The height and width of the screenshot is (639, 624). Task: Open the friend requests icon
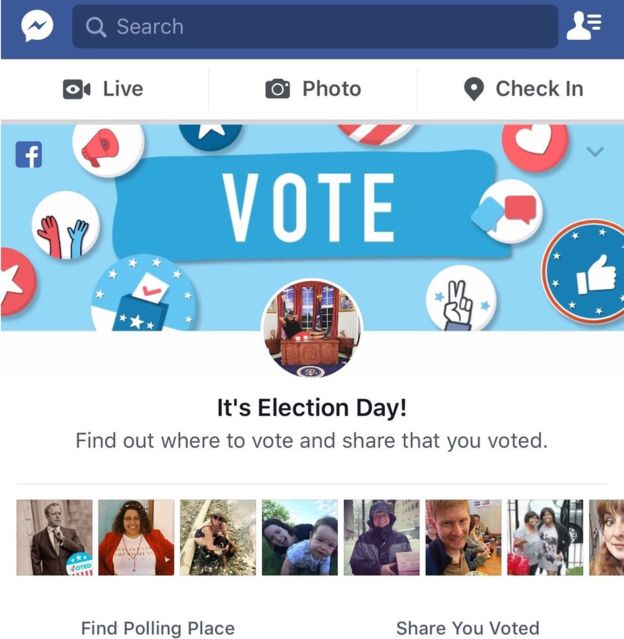pos(584,26)
